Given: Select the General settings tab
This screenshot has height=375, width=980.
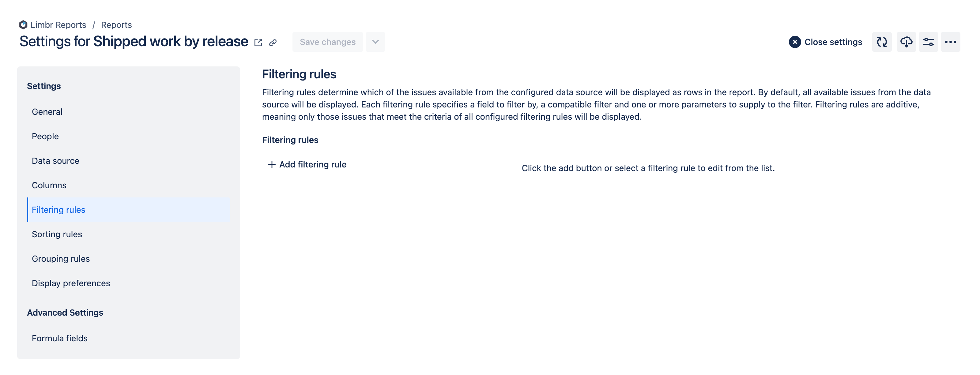Looking at the screenshot, I should pyautogui.click(x=47, y=111).
